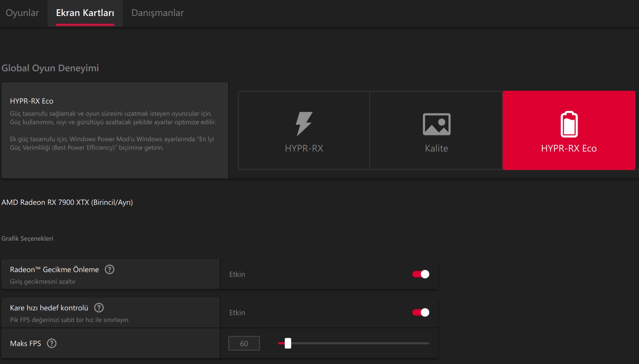Click 'Pik FPS değerinizi sabit' description text
639x364 pixels.
coord(70,320)
